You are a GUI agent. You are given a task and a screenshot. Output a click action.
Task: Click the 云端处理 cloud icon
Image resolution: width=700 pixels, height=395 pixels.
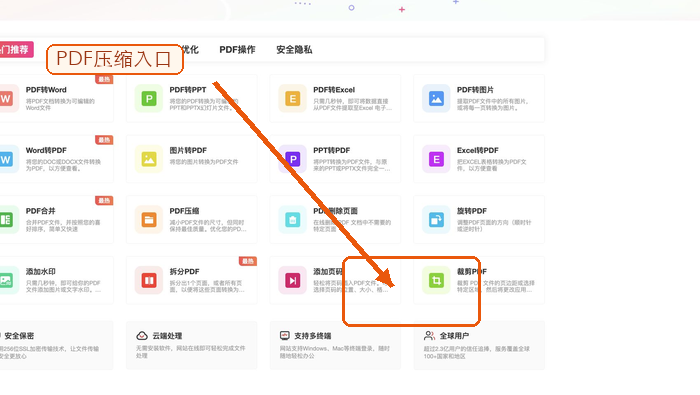142,336
